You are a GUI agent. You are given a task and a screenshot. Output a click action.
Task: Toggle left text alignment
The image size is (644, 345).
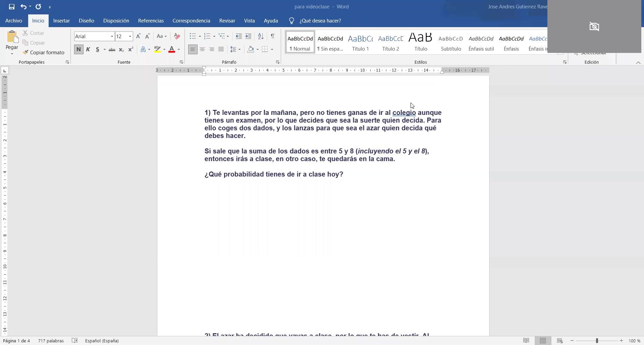tap(193, 50)
